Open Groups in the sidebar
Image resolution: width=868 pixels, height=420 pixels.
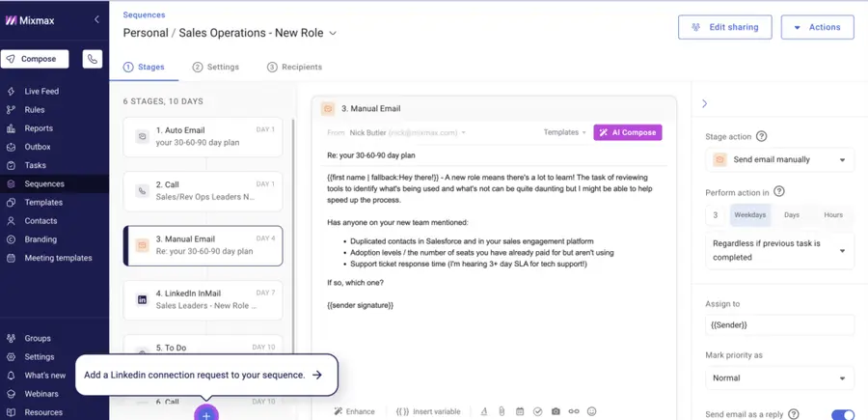37,338
